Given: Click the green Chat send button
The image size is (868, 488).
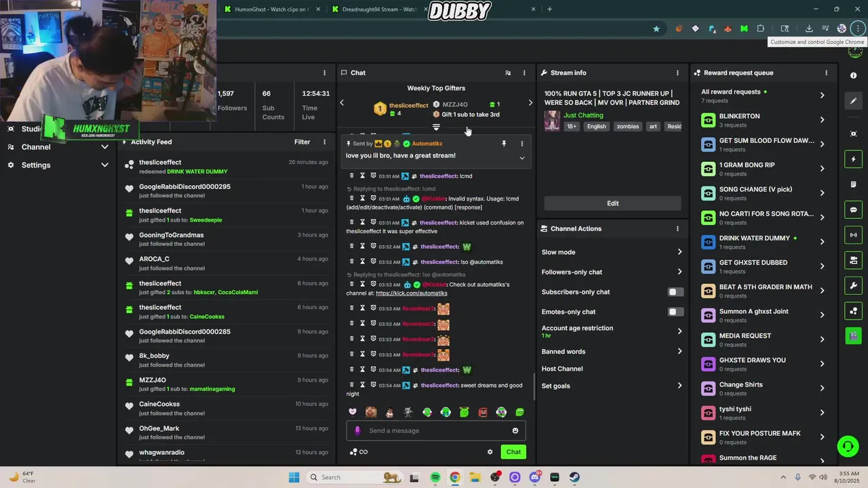Looking at the screenshot, I should tap(513, 452).
